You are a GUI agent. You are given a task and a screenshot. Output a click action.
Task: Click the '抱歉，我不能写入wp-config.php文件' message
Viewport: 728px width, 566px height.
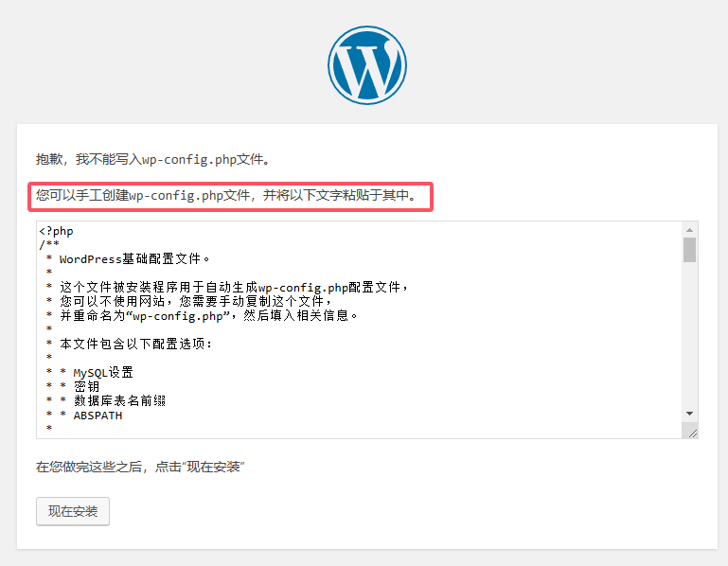click(x=152, y=159)
